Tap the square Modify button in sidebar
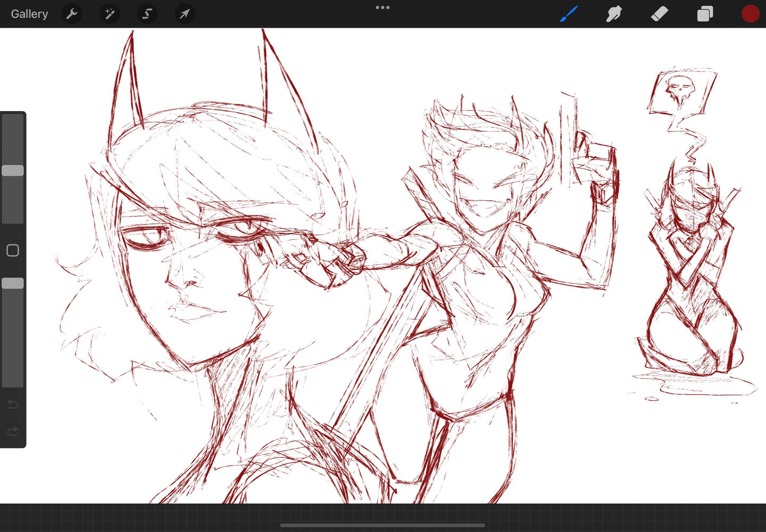 coord(13,250)
